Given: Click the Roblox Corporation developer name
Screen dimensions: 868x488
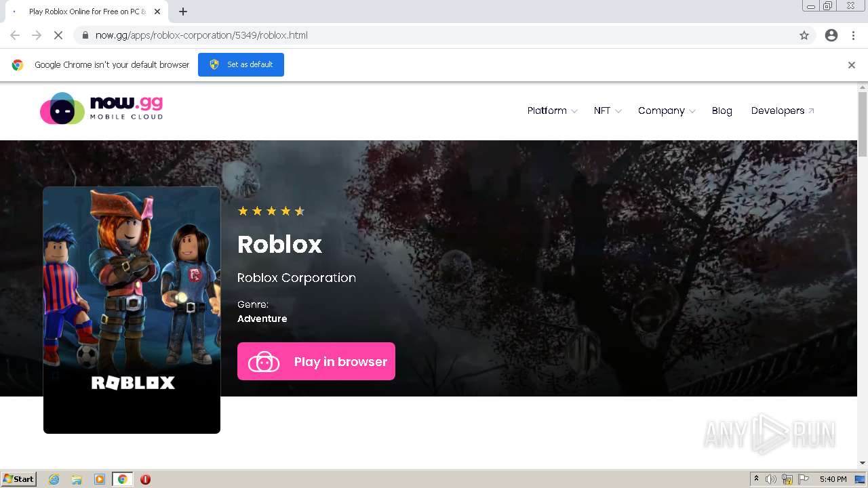Looking at the screenshot, I should (296, 278).
